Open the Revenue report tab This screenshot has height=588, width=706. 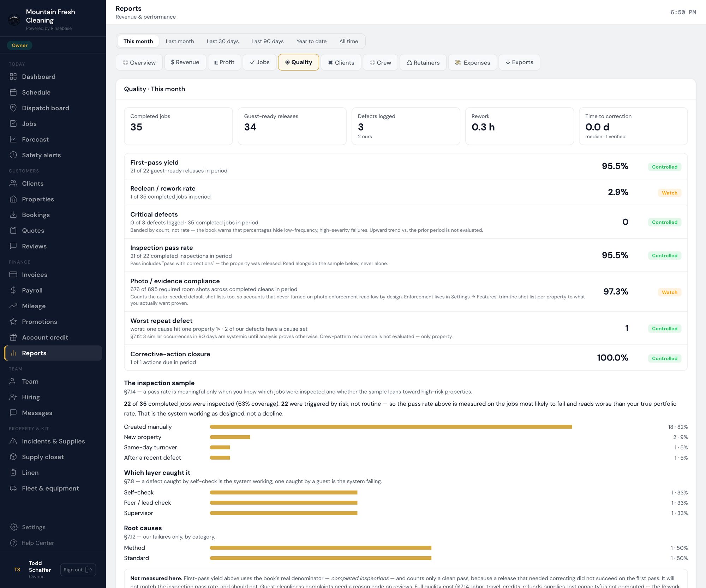tap(185, 62)
